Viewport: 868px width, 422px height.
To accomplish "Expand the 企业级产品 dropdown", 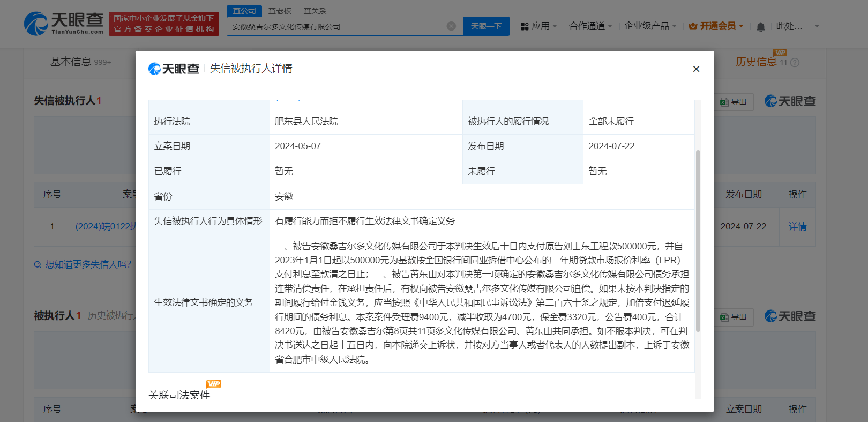I will click(650, 26).
